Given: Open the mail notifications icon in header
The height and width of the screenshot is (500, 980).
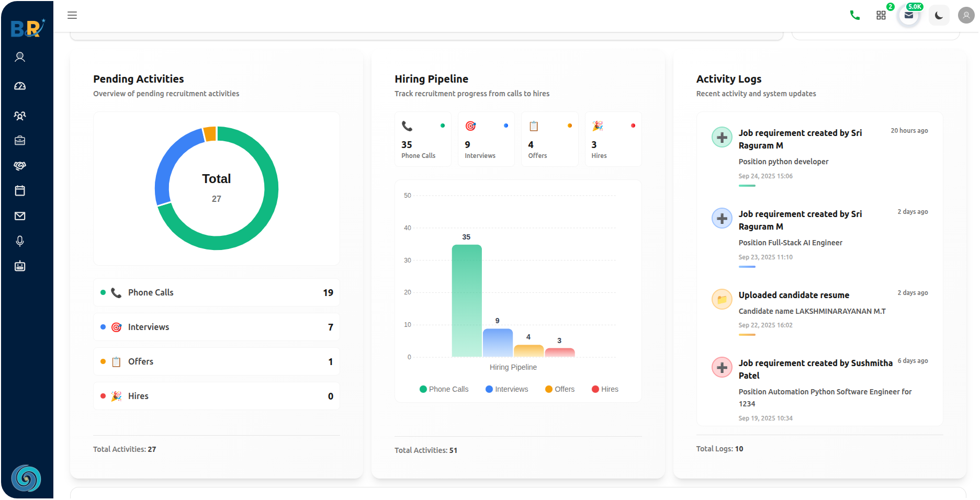Looking at the screenshot, I should [x=909, y=15].
